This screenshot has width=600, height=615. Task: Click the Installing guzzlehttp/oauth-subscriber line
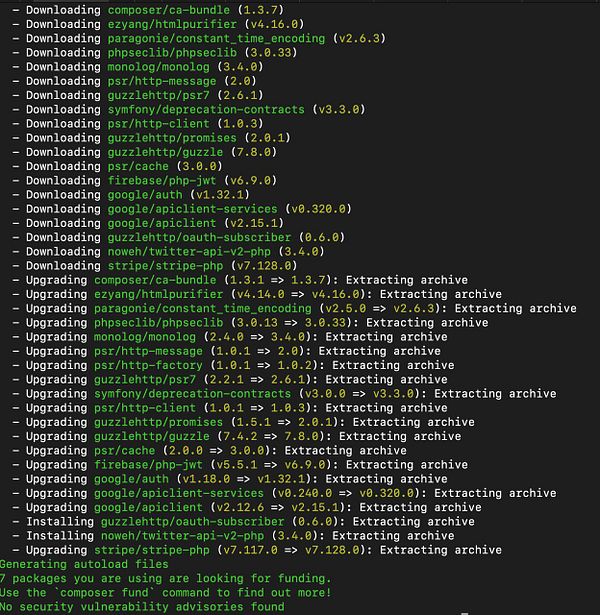243,522
